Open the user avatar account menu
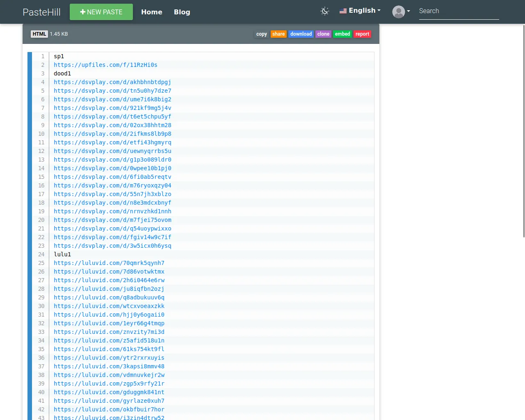The height and width of the screenshot is (420, 525). pos(401,11)
